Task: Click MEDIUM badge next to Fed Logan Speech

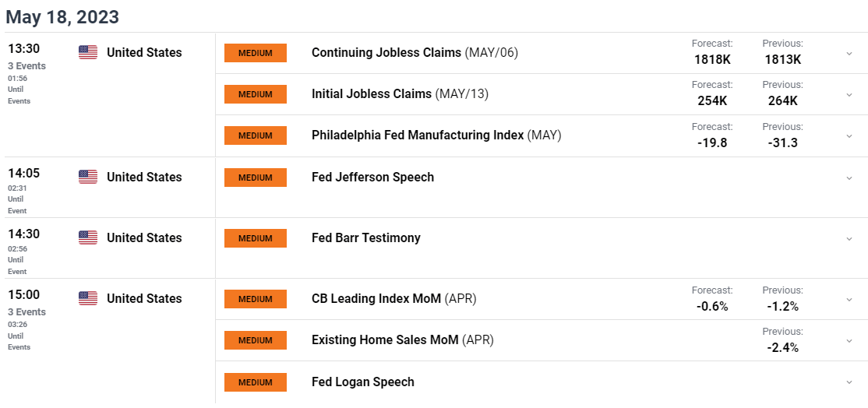Action: pyautogui.click(x=256, y=382)
